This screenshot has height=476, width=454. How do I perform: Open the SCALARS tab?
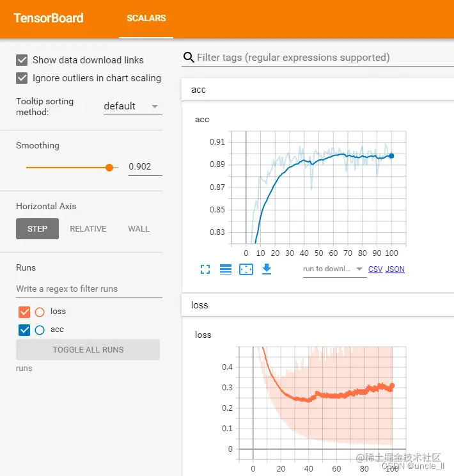(146, 18)
